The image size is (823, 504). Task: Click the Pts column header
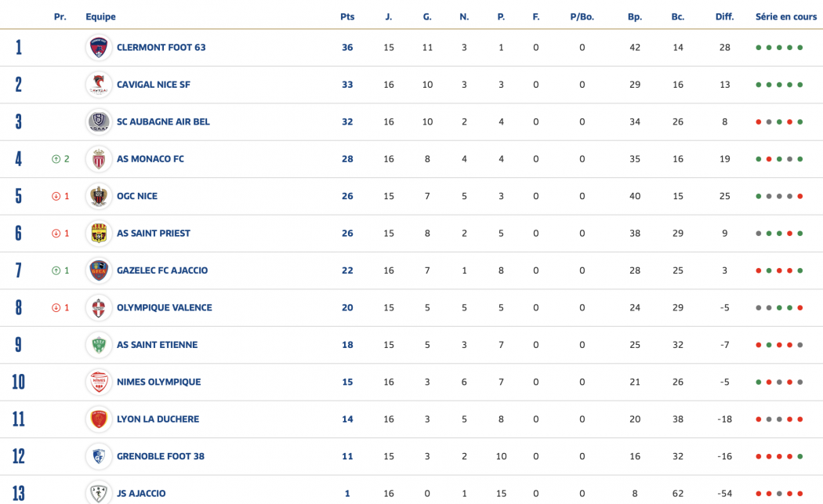pyautogui.click(x=347, y=16)
